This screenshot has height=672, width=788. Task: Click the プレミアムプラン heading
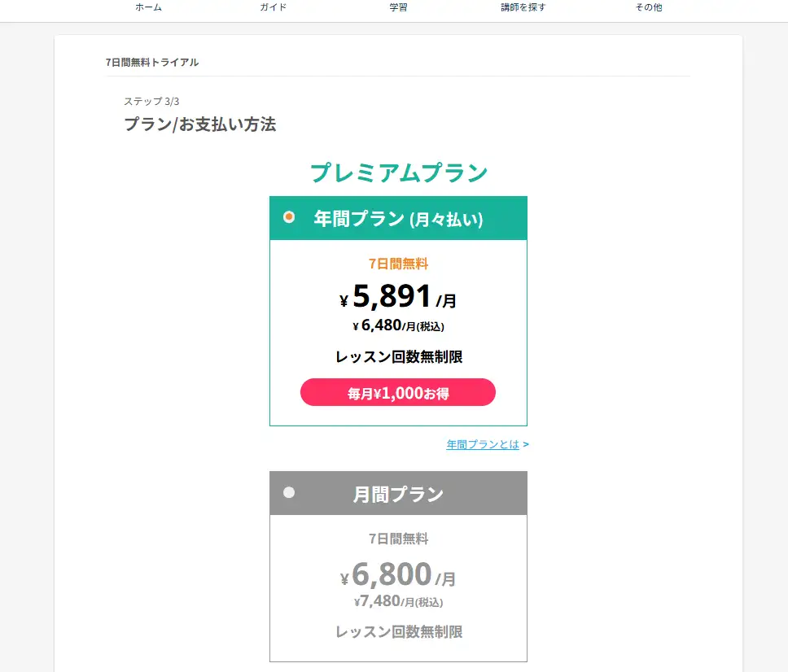[398, 173]
